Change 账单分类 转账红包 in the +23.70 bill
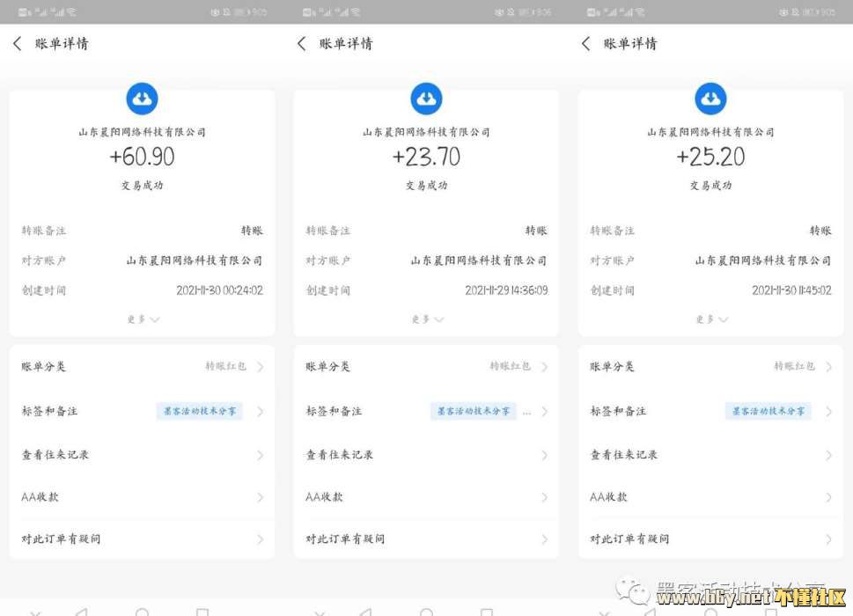 (x=510, y=366)
